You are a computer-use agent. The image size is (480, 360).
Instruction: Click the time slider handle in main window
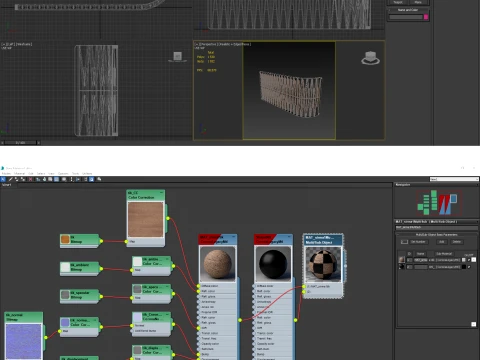[x=20, y=143]
